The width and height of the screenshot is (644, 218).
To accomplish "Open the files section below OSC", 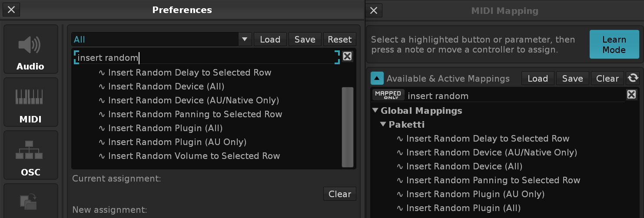I will tap(30, 201).
